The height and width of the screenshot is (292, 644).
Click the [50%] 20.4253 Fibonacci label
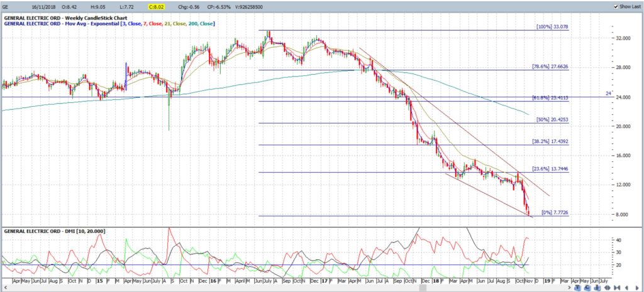pos(552,120)
